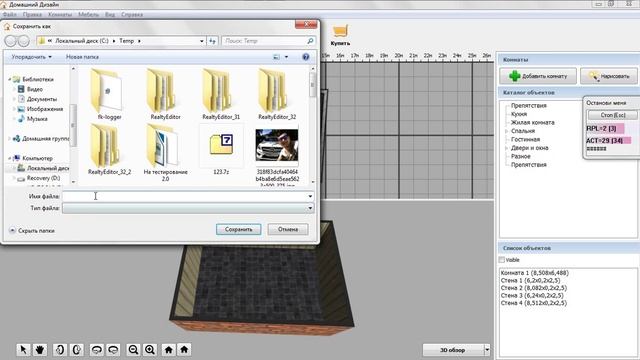Select the arrow pointer tool
Image resolution: width=640 pixels, height=360 pixels.
tap(23, 349)
